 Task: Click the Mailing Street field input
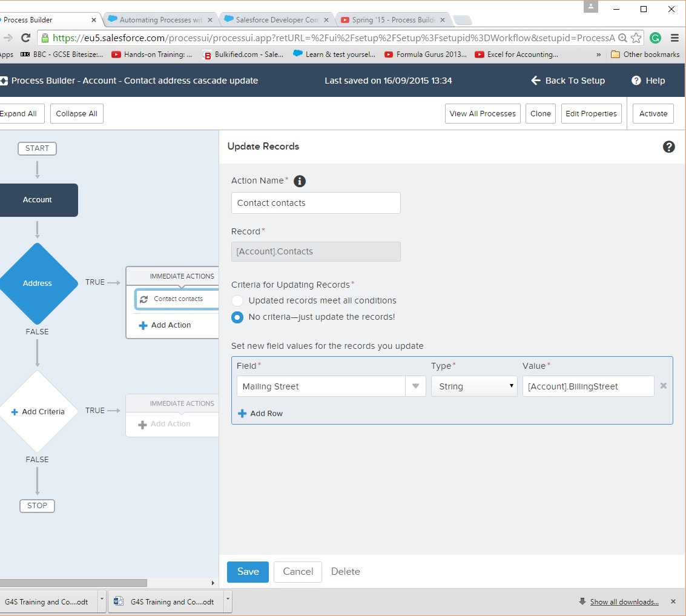click(321, 386)
